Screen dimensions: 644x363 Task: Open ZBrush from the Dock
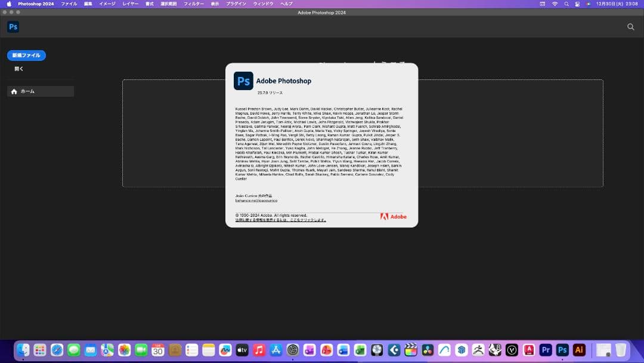tap(478, 350)
